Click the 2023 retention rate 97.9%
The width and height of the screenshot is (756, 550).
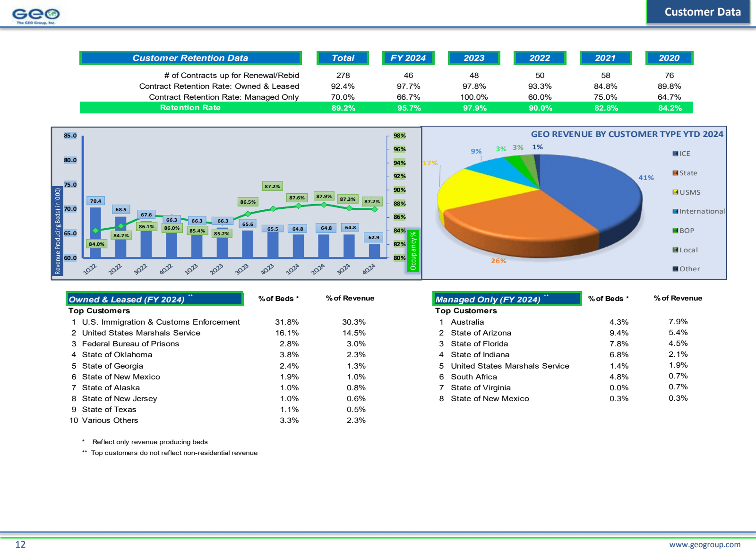pyautogui.click(x=474, y=108)
